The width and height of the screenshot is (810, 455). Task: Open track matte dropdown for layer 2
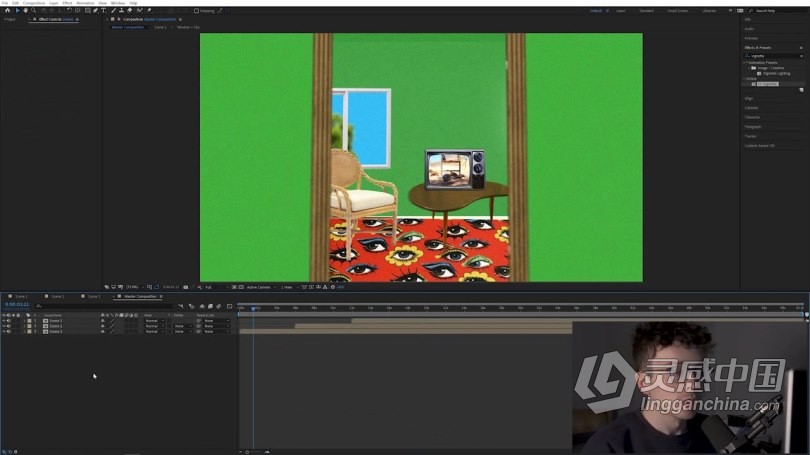pos(183,326)
